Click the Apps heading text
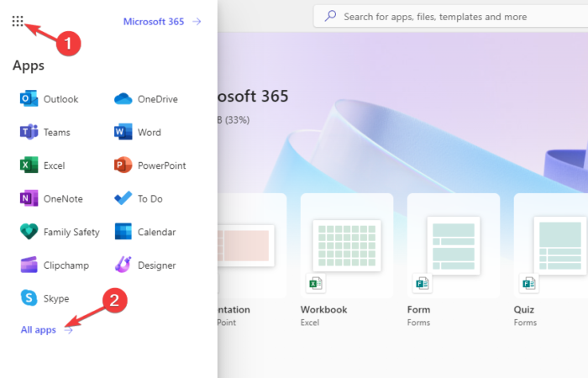 click(29, 66)
